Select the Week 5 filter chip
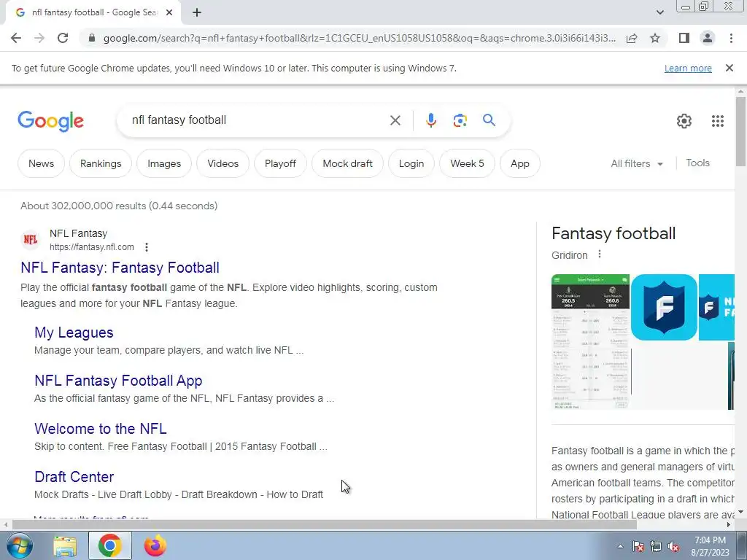This screenshot has height=560, width=747. click(x=467, y=163)
